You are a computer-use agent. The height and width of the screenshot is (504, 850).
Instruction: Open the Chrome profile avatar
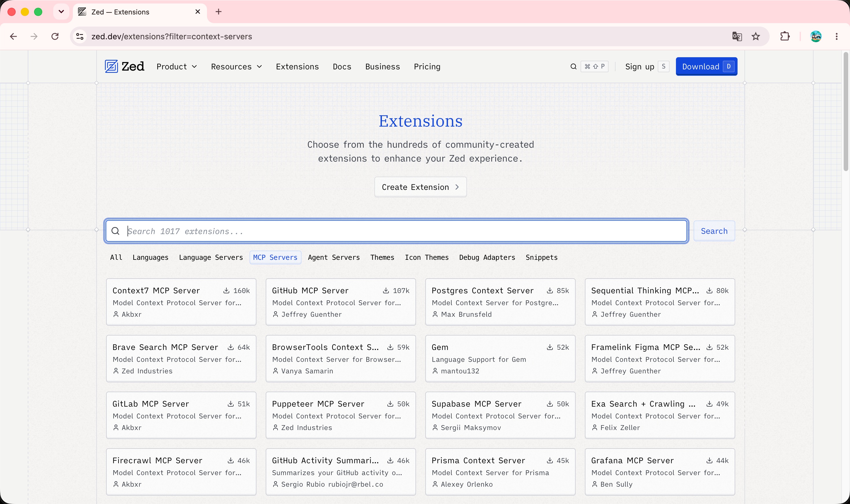tap(816, 36)
